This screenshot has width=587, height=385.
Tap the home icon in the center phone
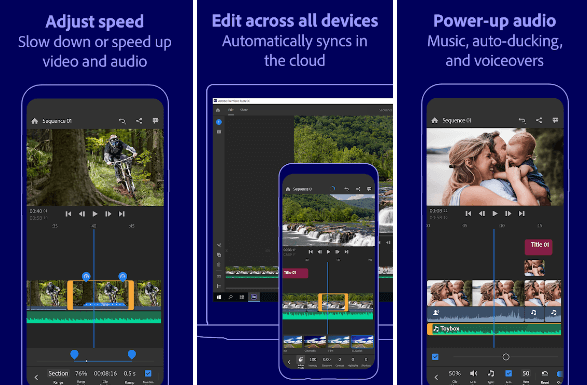tap(288, 189)
